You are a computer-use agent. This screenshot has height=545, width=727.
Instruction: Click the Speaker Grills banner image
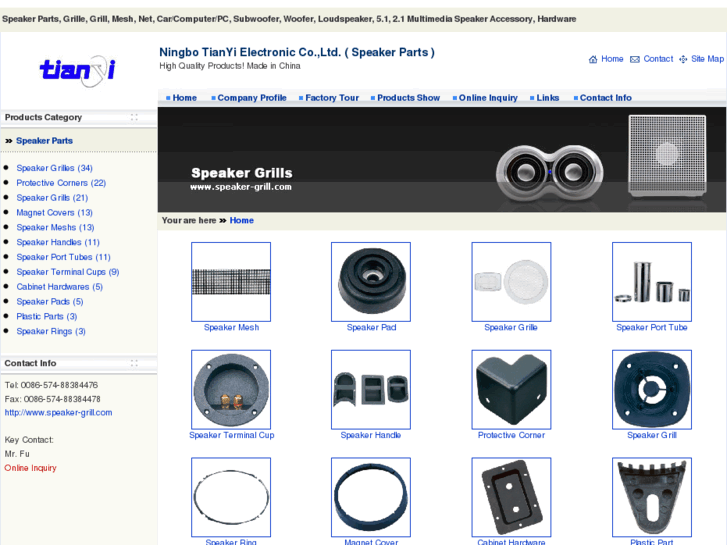442,160
